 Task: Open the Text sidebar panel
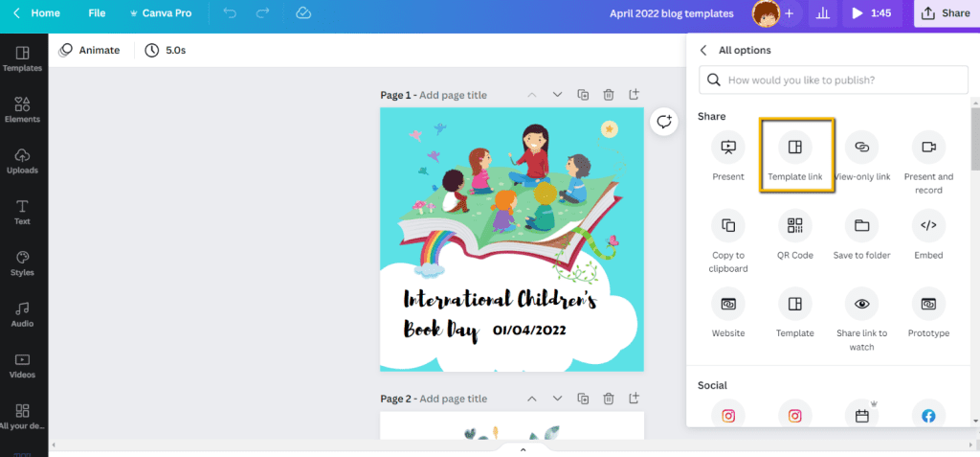click(x=23, y=213)
